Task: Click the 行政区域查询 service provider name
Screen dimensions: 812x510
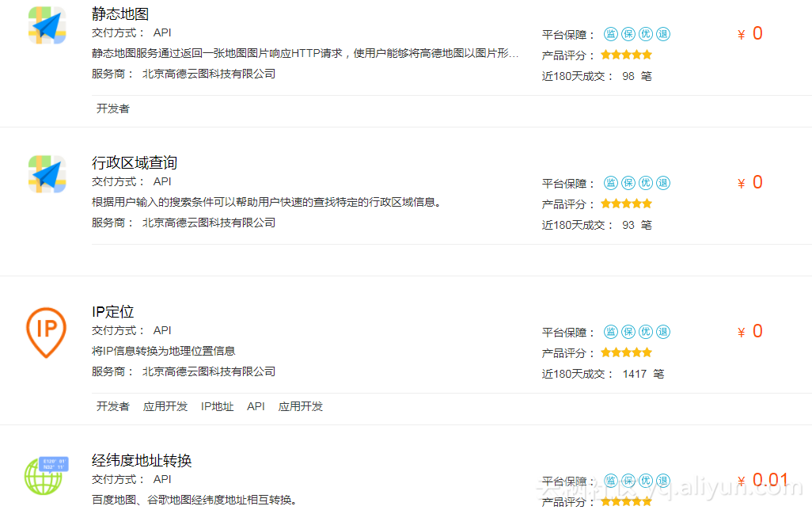Action: point(209,223)
